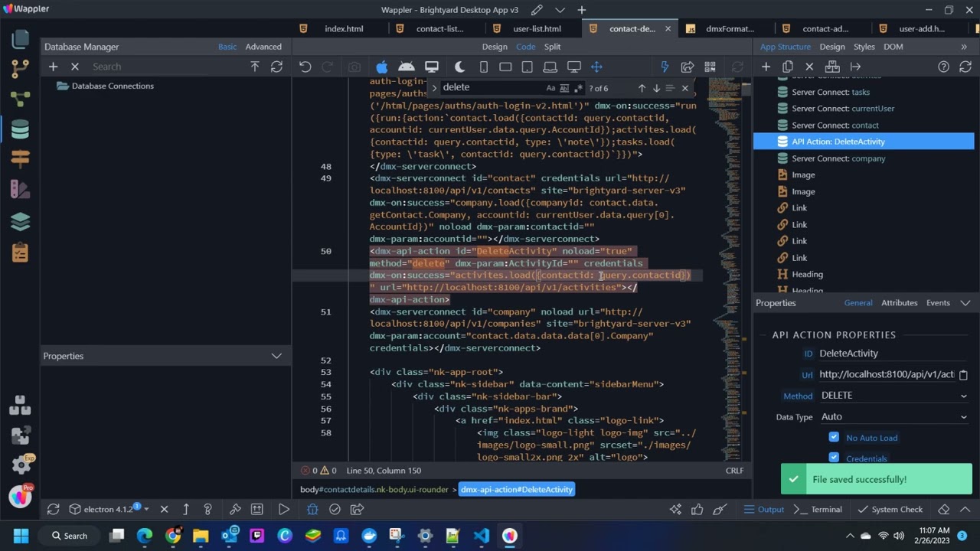Refresh the App Structure tree
Viewport: 980px width, 551px height.
tap(965, 67)
